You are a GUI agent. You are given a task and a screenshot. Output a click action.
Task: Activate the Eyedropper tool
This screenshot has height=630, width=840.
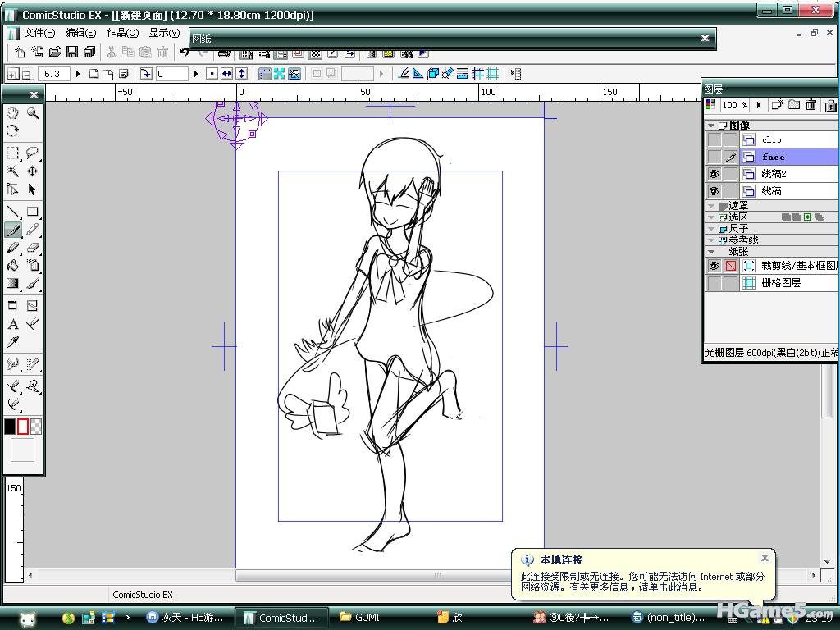(12, 342)
